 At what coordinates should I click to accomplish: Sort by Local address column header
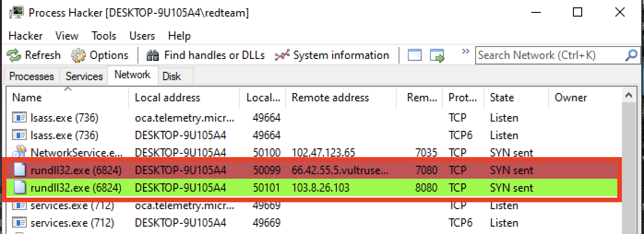pos(185,98)
